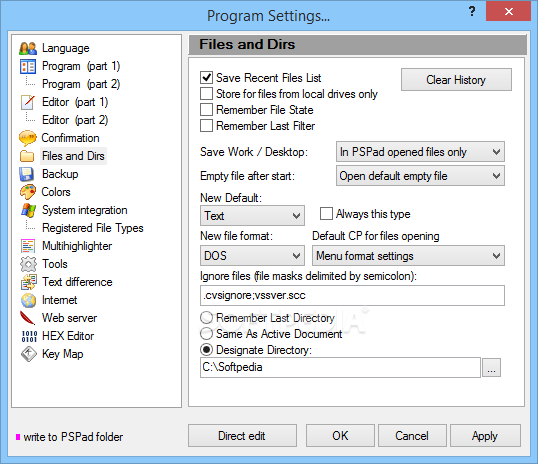Click the HEX Editor binary icon
The height and width of the screenshot is (464, 538).
pos(29,336)
